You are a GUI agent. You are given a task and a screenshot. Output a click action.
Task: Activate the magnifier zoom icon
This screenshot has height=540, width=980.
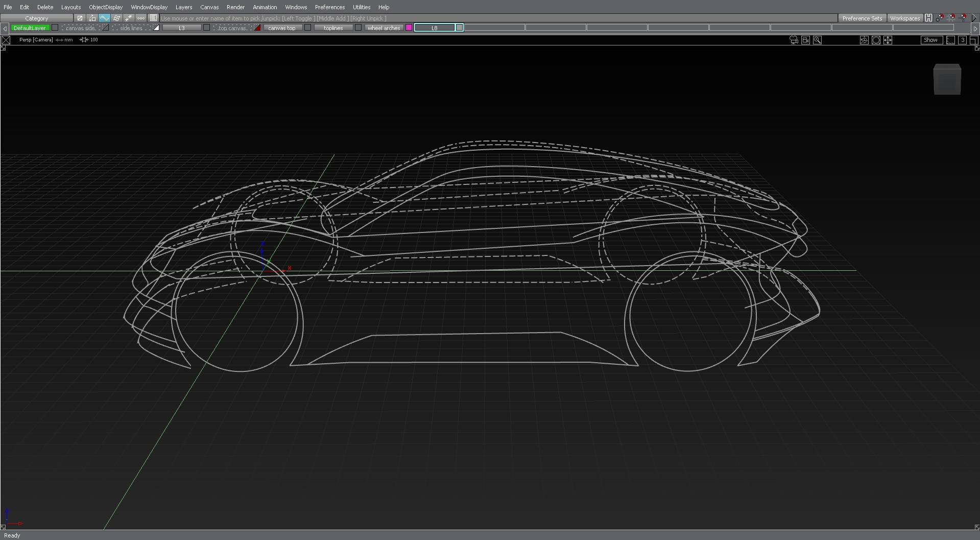[817, 40]
